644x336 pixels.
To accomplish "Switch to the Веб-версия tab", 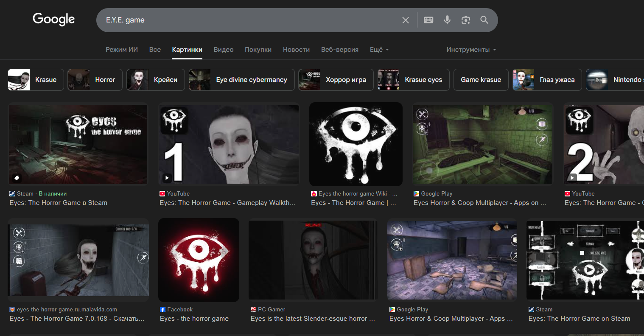I will [x=340, y=50].
